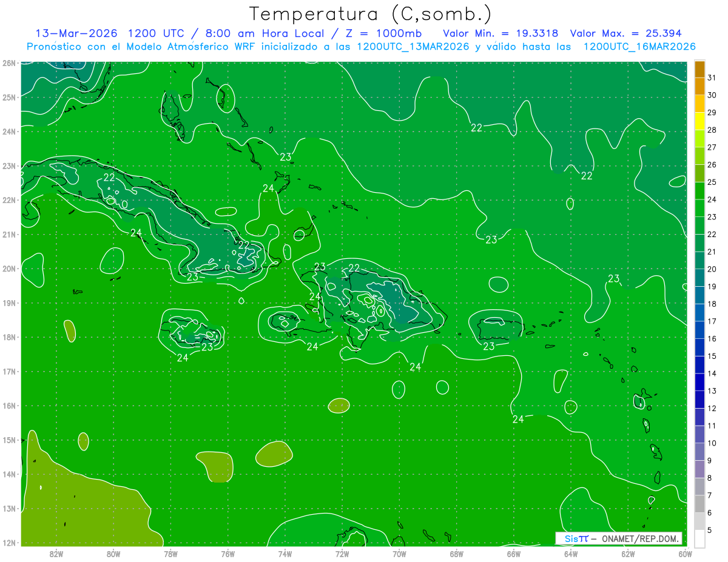Click the 82W longitude axis label
Viewport: 728px width, 562px height.
click(x=56, y=554)
